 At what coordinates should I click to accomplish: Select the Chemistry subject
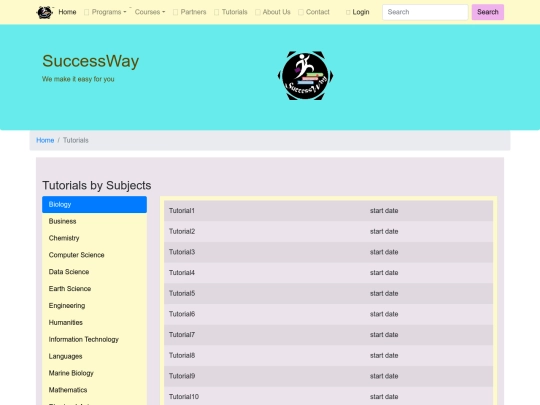pyautogui.click(x=94, y=238)
